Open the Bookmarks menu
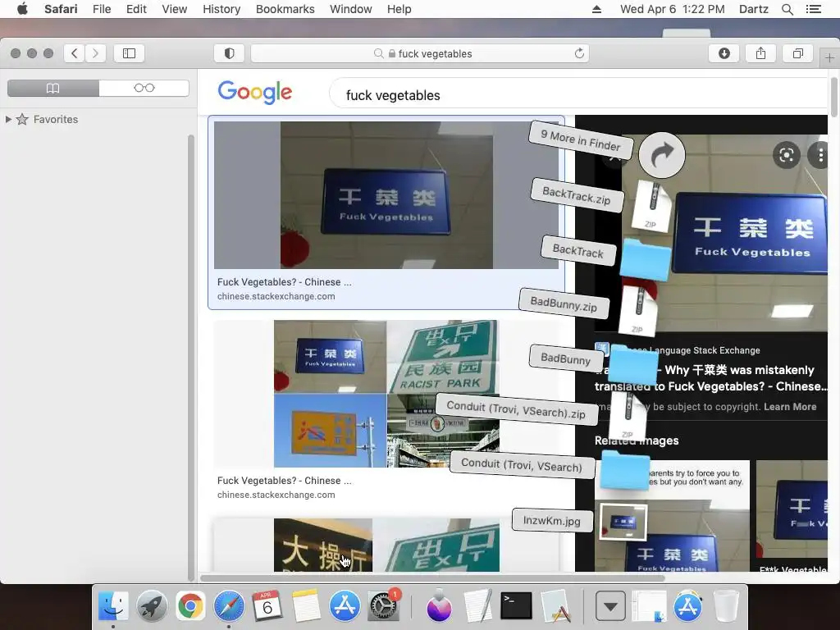Screen dimensions: 840x630 [285, 9]
